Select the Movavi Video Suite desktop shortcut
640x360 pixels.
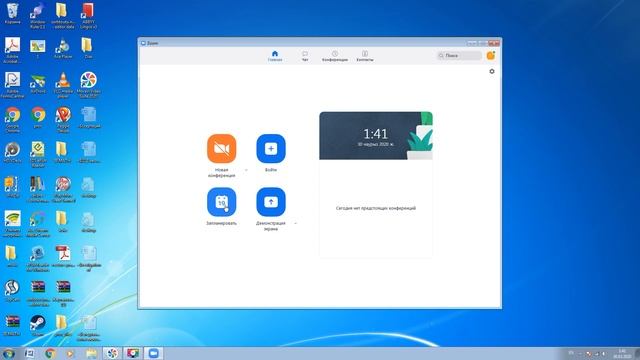pos(88,85)
